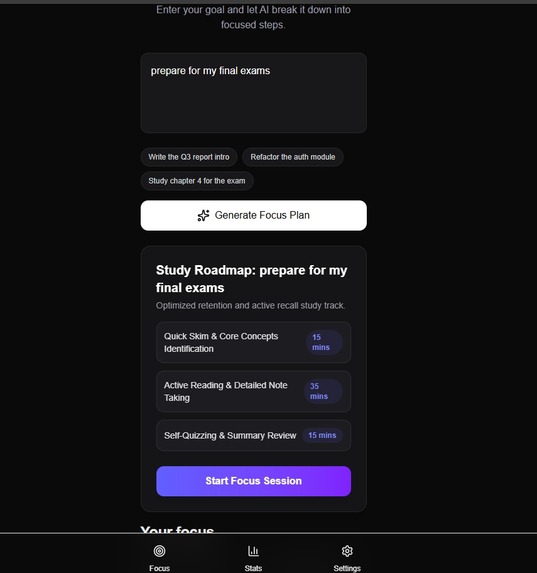This screenshot has height=573, width=537.
Task: Select the Focus tab label
Action: [x=159, y=568]
